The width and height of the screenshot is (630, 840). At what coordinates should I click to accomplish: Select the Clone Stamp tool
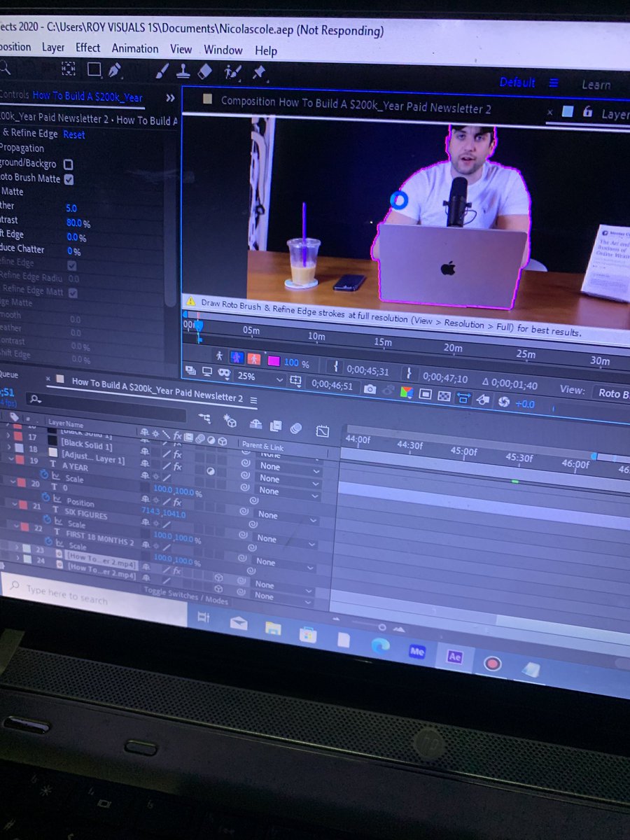183,71
